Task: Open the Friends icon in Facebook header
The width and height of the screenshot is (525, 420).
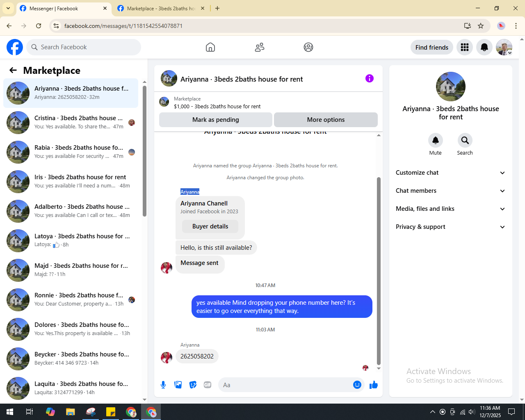Action: tap(260, 47)
